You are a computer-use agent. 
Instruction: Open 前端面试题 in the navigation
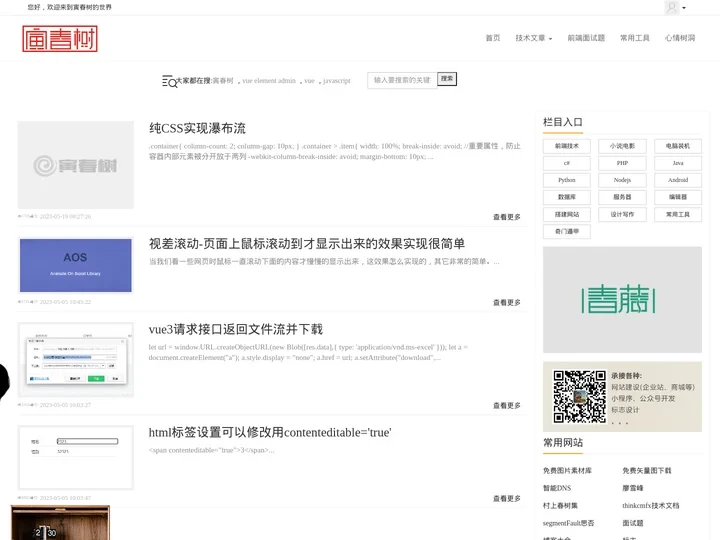[x=586, y=38]
